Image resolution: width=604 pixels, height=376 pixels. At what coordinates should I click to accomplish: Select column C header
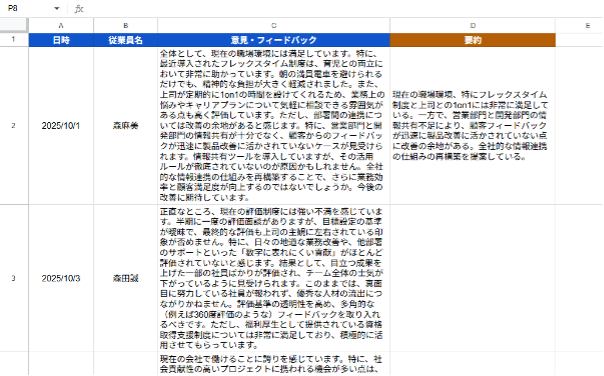(273, 25)
